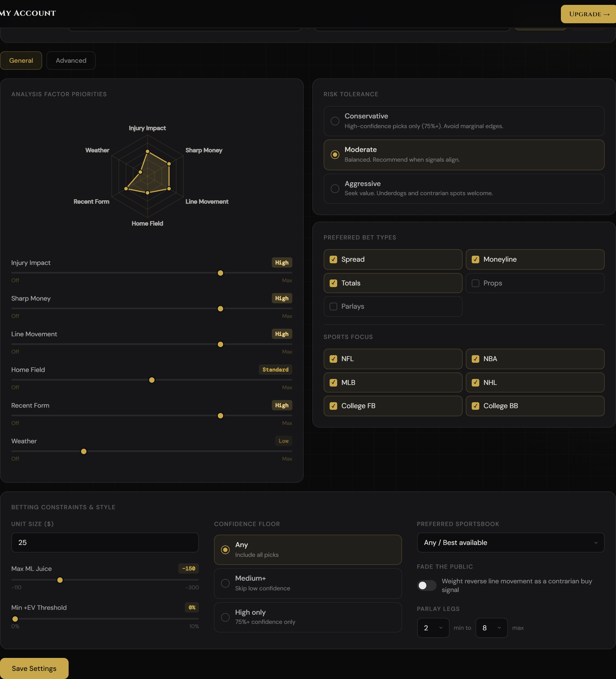Viewport: 616px width, 679px height.
Task: Open the parlay legs maximum dropdown
Action: point(491,628)
